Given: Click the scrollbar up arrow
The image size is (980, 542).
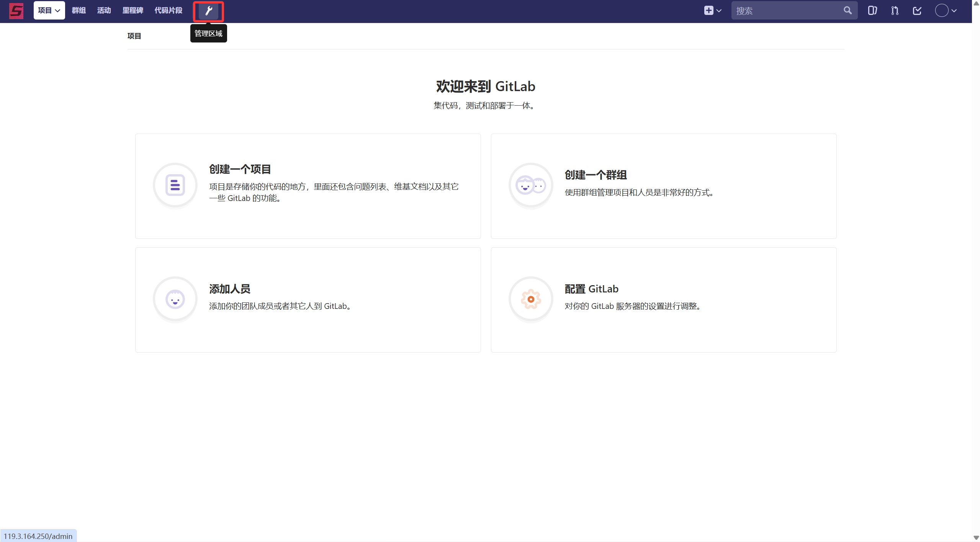Looking at the screenshot, I should click(976, 3).
